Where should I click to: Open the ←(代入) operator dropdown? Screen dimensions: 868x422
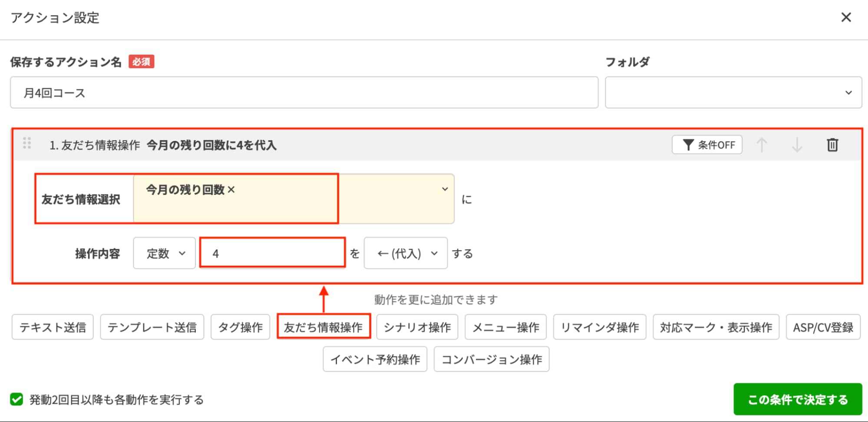(x=405, y=254)
